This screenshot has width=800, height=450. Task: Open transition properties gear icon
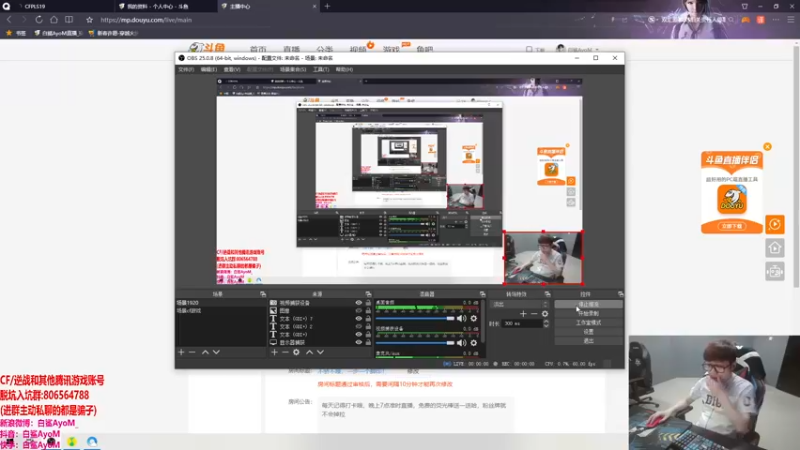point(545,314)
